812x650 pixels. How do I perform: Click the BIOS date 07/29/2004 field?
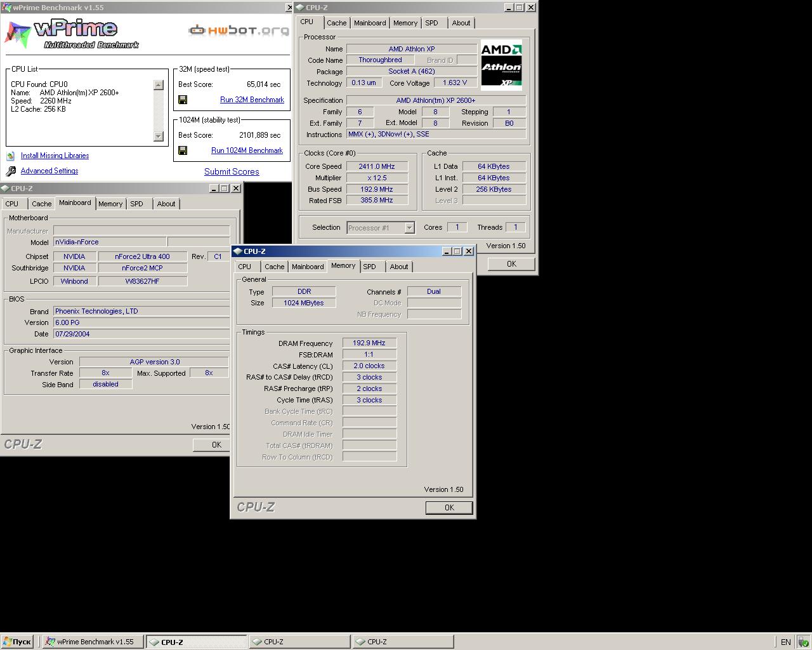pos(141,334)
